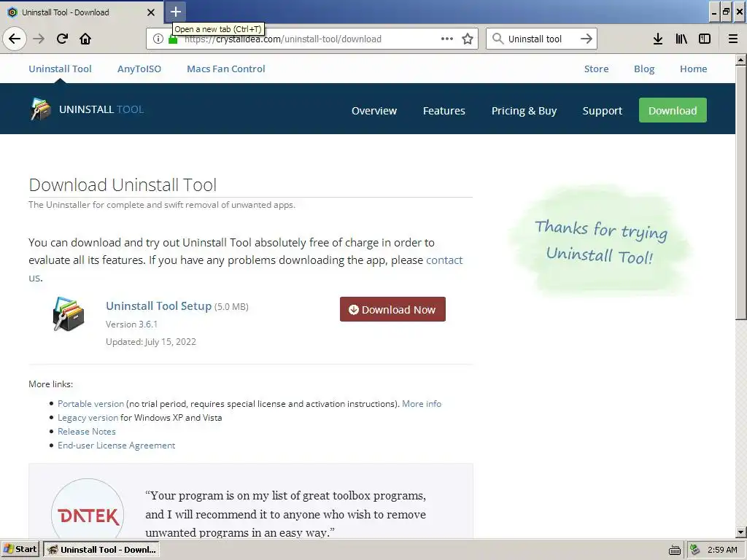
Task: Go back with the browser back arrow
Action: coord(15,39)
